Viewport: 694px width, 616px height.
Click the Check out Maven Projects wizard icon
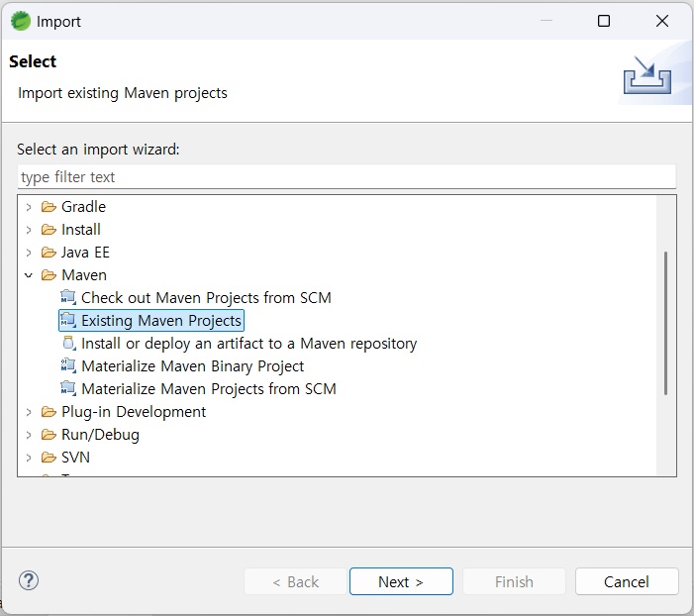point(68,297)
